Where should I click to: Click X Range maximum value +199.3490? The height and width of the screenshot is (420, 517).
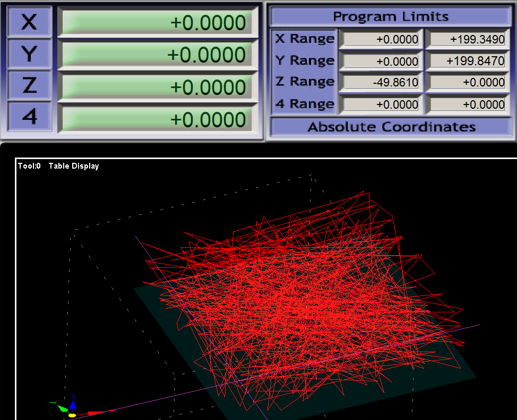[x=467, y=39]
